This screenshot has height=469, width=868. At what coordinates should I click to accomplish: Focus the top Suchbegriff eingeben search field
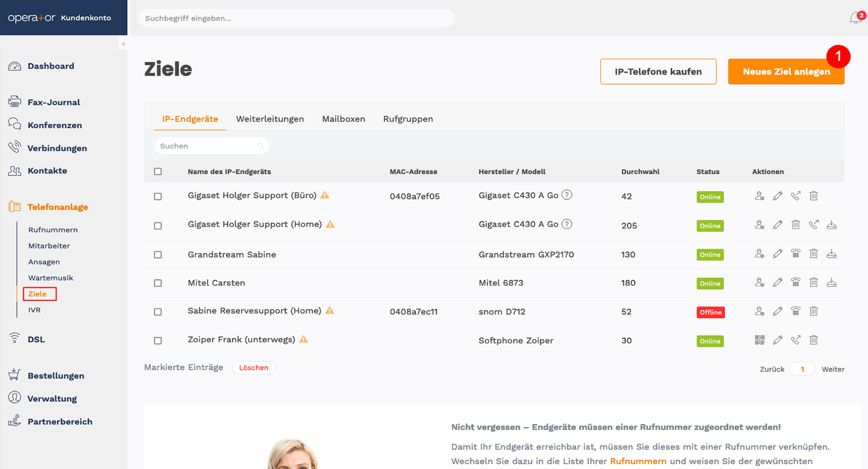(x=297, y=18)
